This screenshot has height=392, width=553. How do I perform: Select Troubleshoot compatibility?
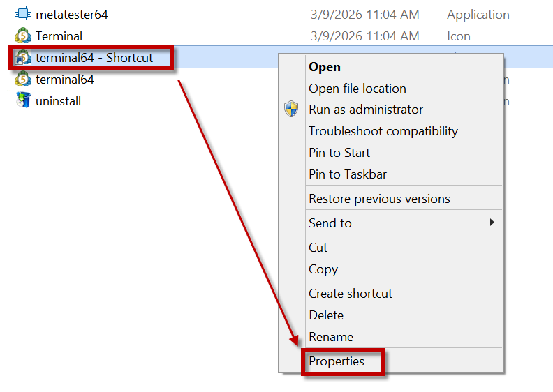tap(383, 131)
